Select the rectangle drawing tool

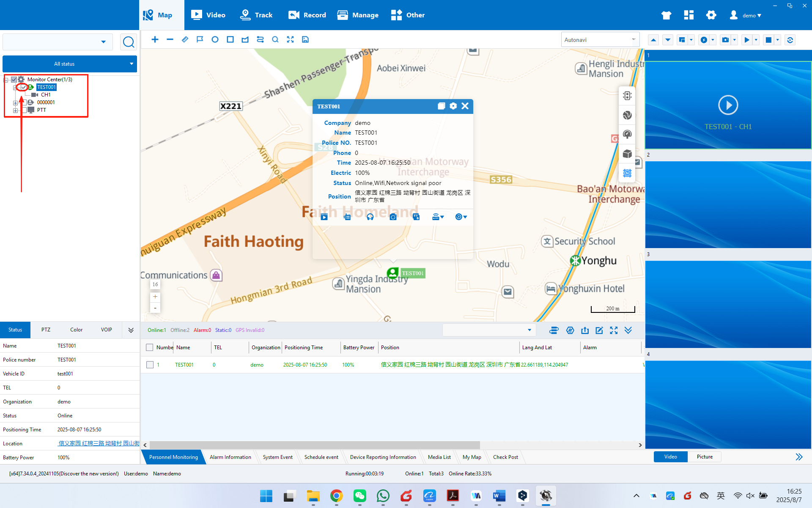(x=230, y=39)
